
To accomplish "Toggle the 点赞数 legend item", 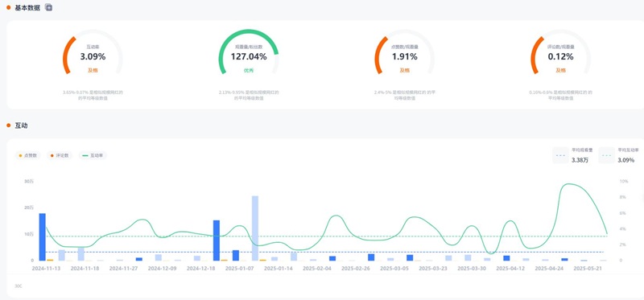I will pos(28,155).
